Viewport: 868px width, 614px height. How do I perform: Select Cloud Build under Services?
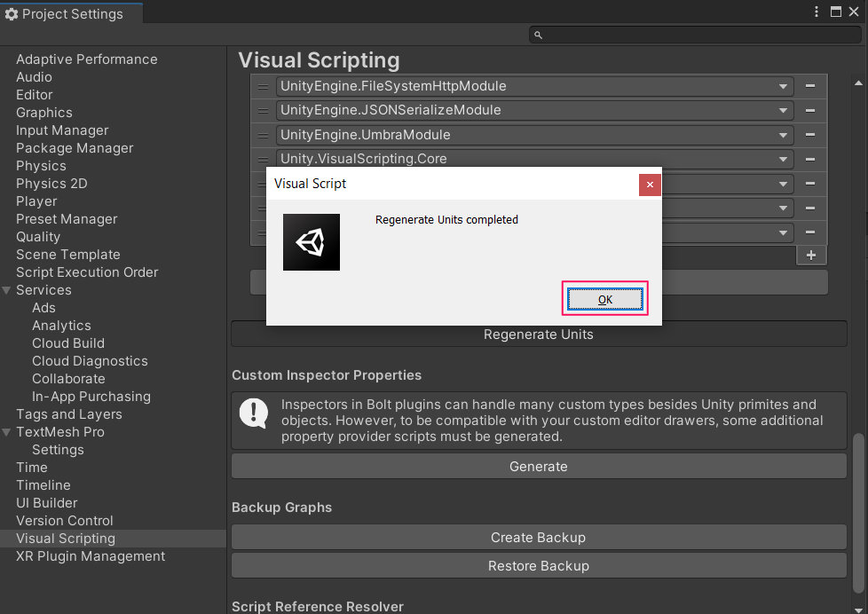pyautogui.click(x=68, y=343)
